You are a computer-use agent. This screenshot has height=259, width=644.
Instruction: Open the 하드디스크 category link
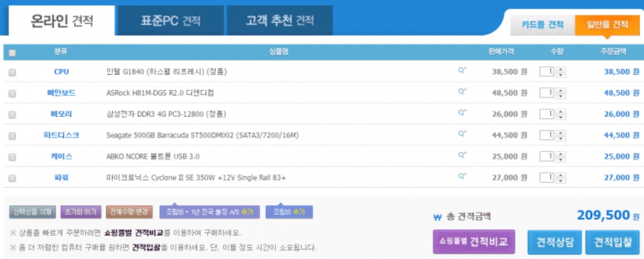coord(61,135)
